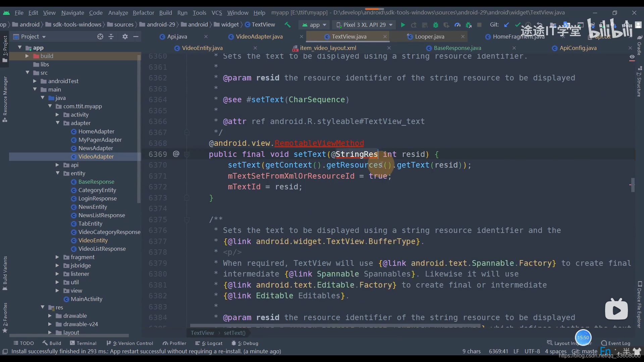Open Resource Manager side panel
Viewport: 644px width, 362px height.
pos(5,99)
